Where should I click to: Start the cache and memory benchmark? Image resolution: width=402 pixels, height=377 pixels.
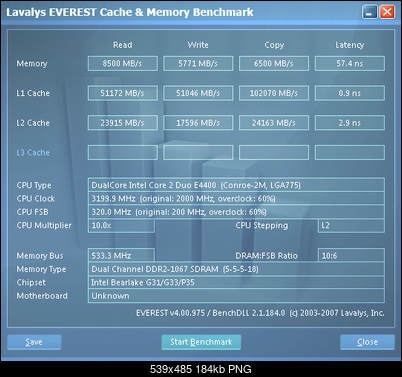coord(201,342)
